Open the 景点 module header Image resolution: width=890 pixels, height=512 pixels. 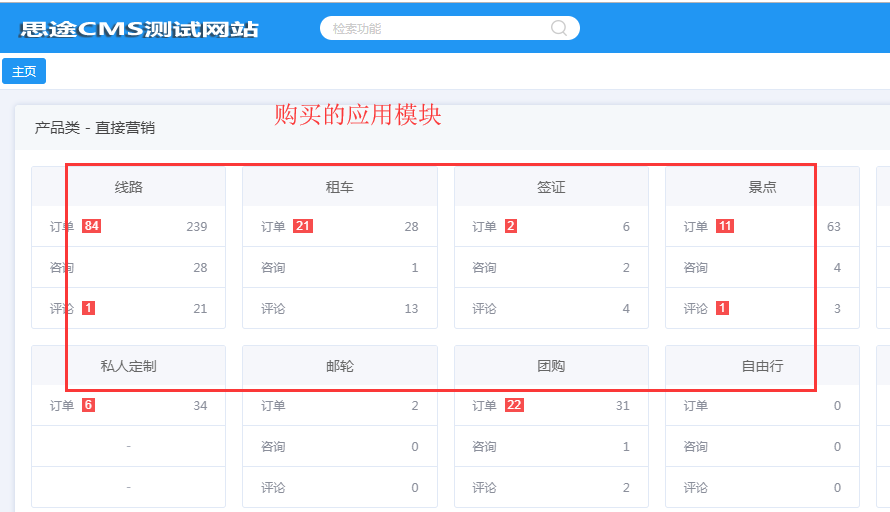762,187
